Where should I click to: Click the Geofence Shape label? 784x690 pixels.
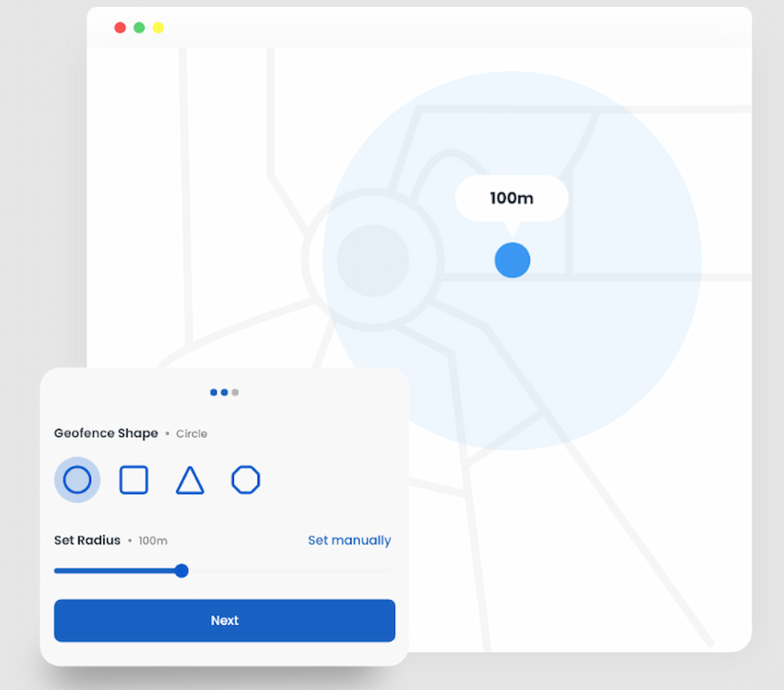click(106, 433)
